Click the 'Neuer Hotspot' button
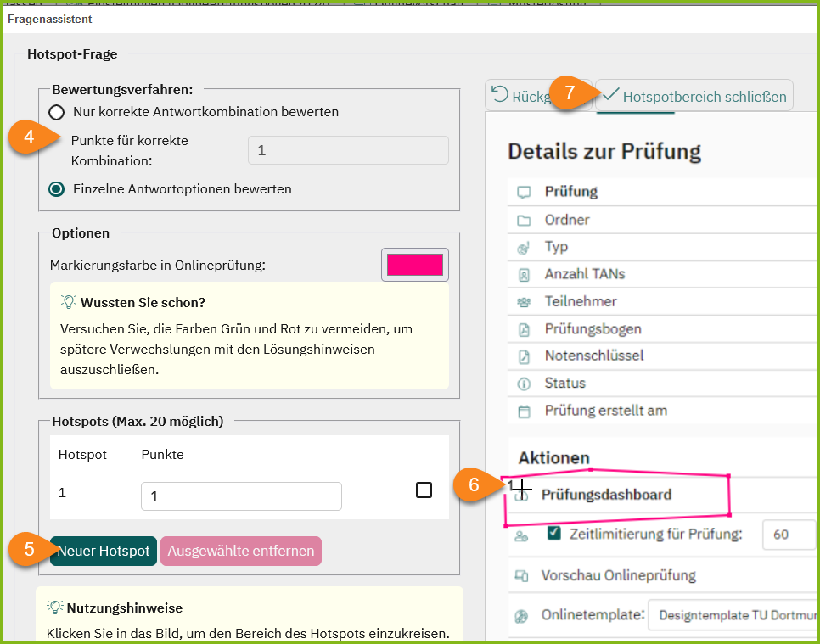 (x=104, y=551)
